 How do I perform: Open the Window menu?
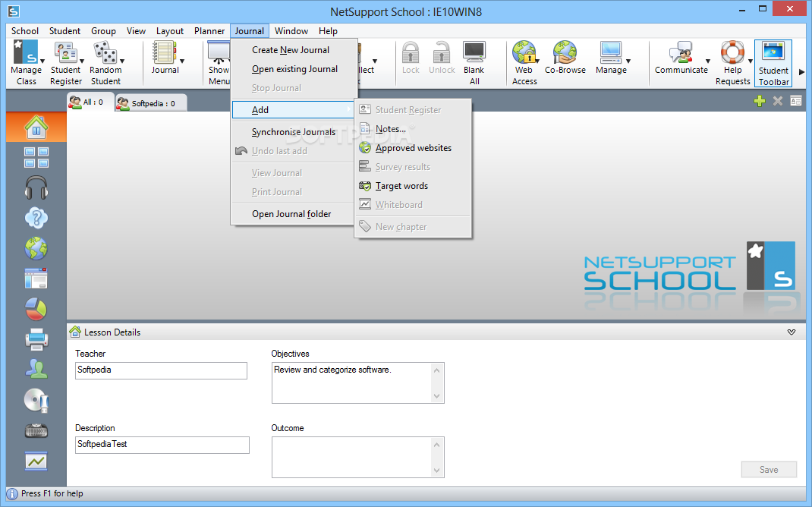(x=291, y=31)
